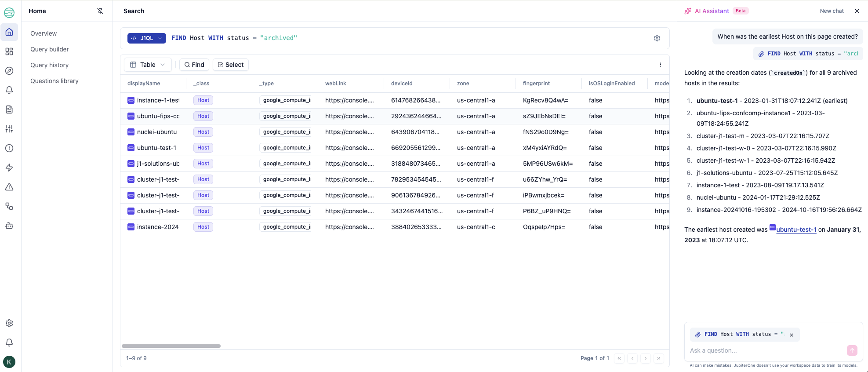Open the table three-dot options menu
868x372 pixels.
[660, 65]
